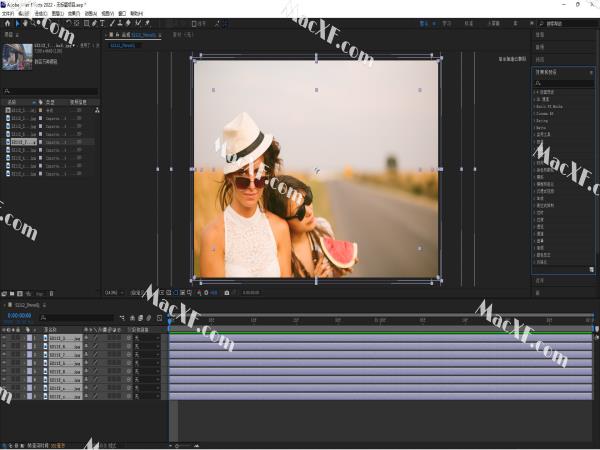Click the current timecode 0:00:00:00 in timeline
600x450 pixels.
[18, 315]
